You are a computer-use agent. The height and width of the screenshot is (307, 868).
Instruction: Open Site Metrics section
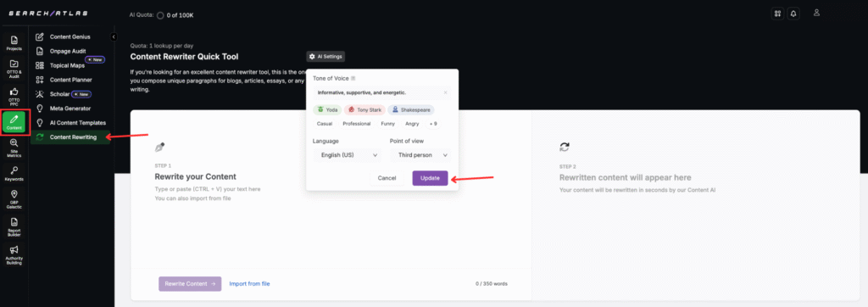(x=14, y=148)
